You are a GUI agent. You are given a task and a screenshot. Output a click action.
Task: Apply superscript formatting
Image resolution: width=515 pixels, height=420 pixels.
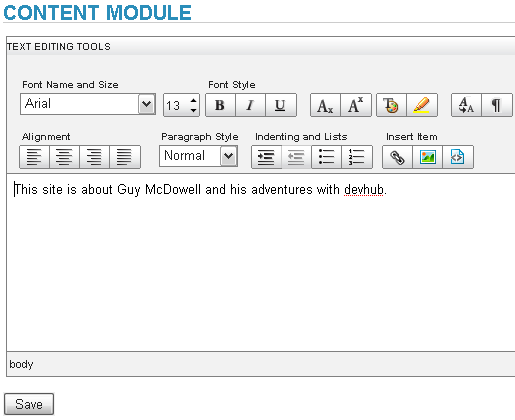(x=356, y=105)
